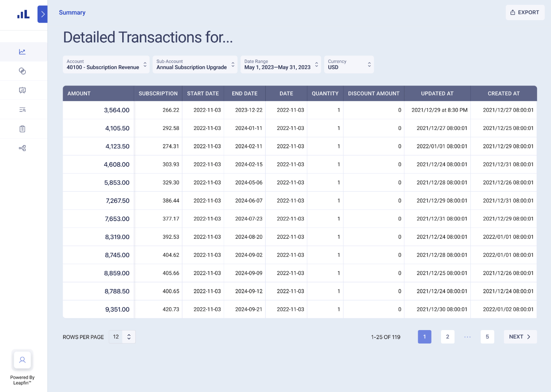The height and width of the screenshot is (392, 551).
Task: Open the Date Range dropdown
Action: [x=280, y=64]
